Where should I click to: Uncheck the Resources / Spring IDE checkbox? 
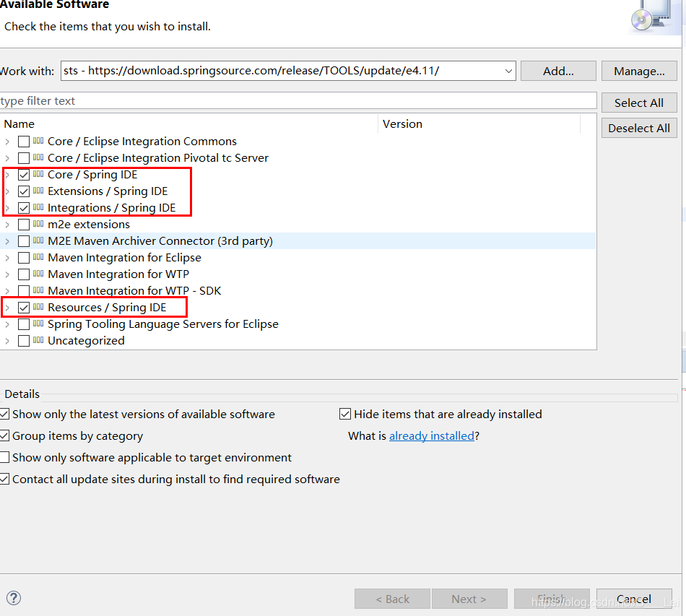click(24, 308)
